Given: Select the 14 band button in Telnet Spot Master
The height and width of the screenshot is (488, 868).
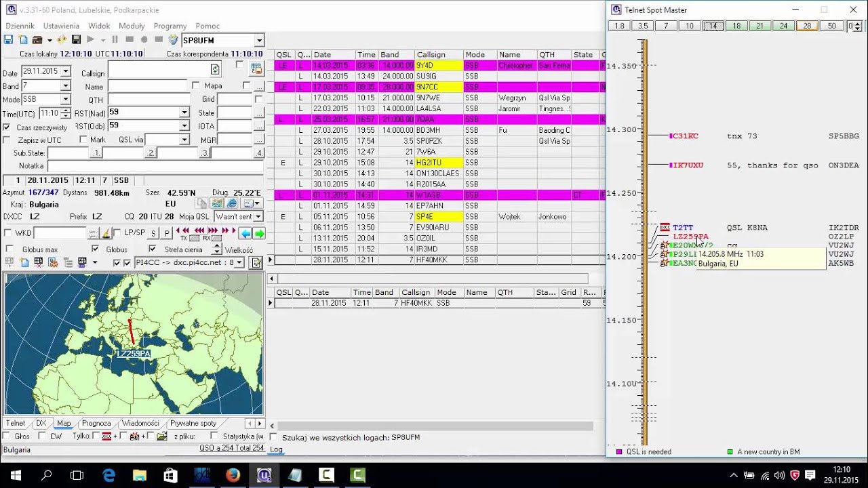Looking at the screenshot, I should [713, 26].
